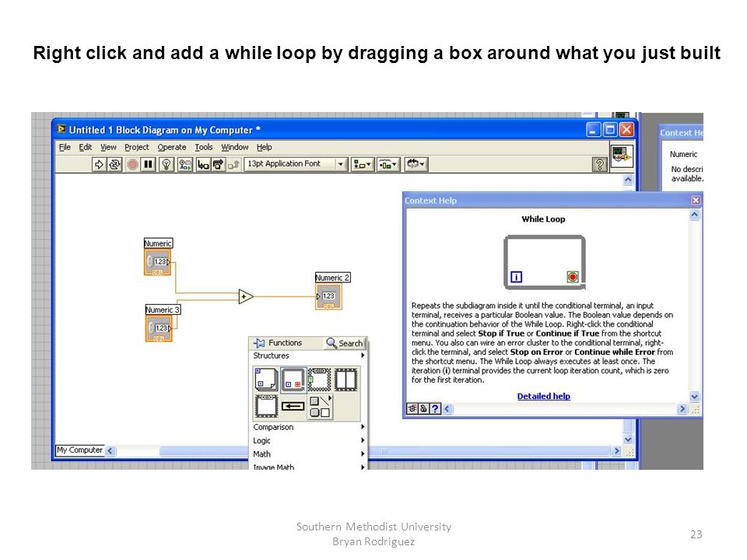This screenshot has height=560, width=747.
Task: Expand the Comparison palette category
Action: point(308,427)
